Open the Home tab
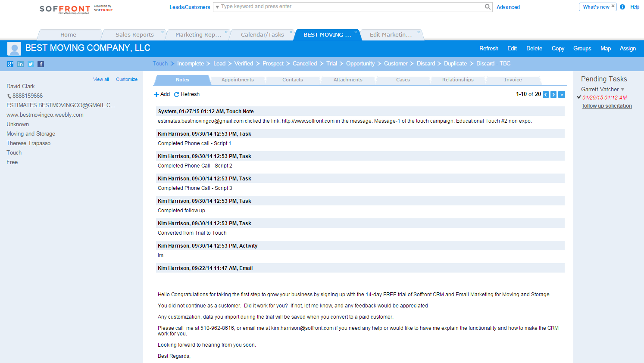The height and width of the screenshot is (363, 644). tap(68, 35)
